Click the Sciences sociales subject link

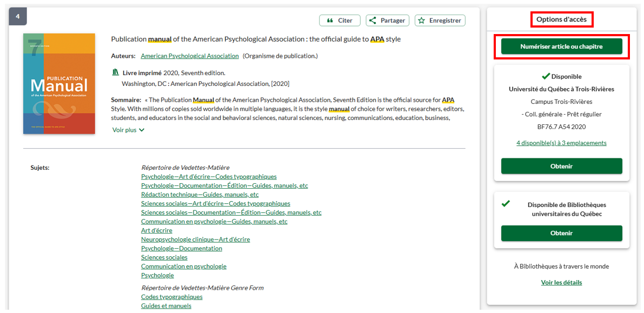pos(164,257)
